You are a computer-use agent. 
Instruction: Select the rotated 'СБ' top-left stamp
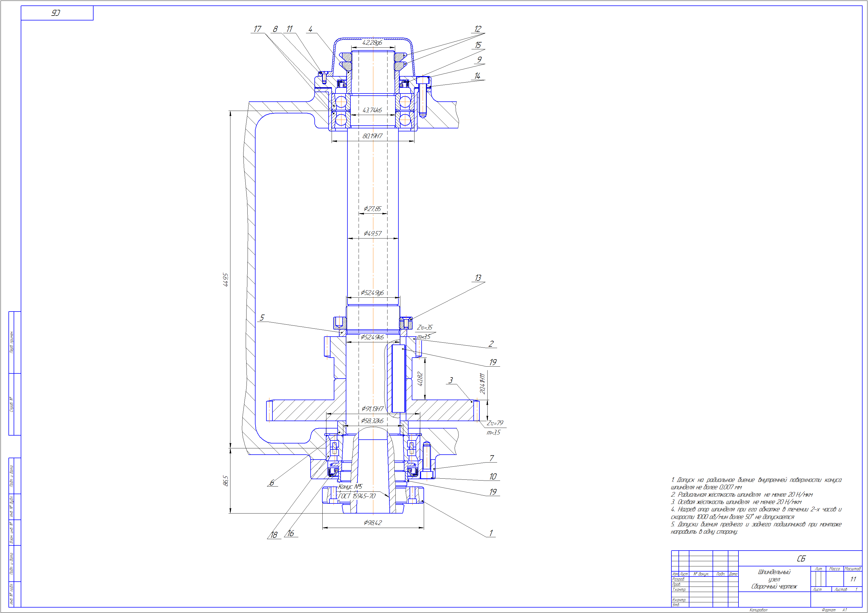(x=56, y=13)
